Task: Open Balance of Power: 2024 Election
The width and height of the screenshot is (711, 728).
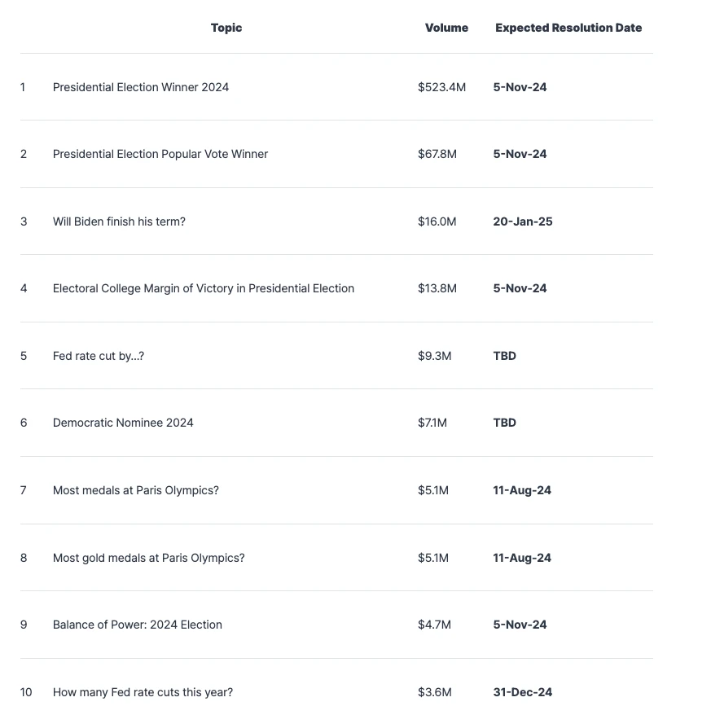Action: pyautogui.click(x=137, y=625)
